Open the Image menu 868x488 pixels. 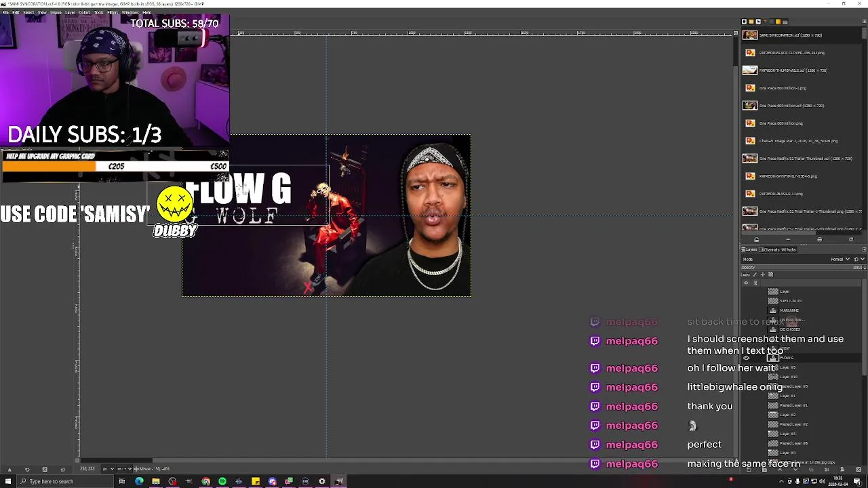pos(56,12)
